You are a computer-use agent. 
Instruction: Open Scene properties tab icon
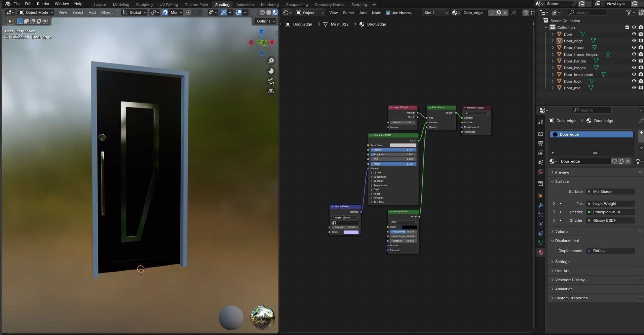pos(541,162)
